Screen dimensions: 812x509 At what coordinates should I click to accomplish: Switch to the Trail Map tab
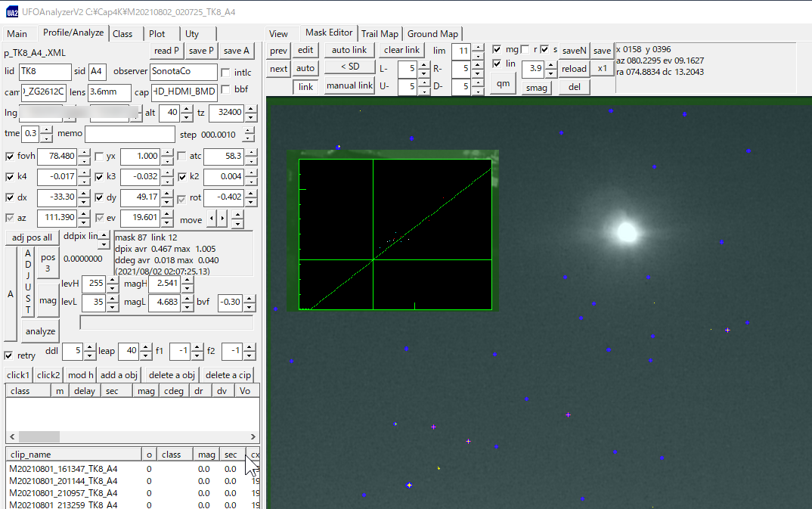pyautogui.click(x=380, y=33)
